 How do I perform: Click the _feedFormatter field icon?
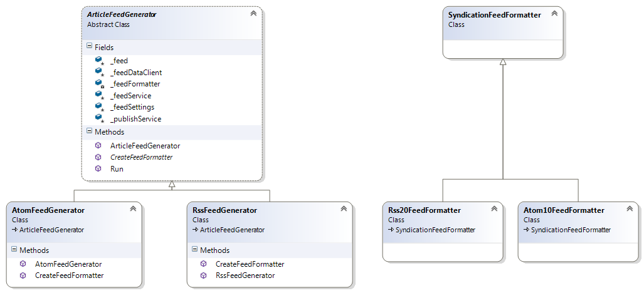pos(98,84)
